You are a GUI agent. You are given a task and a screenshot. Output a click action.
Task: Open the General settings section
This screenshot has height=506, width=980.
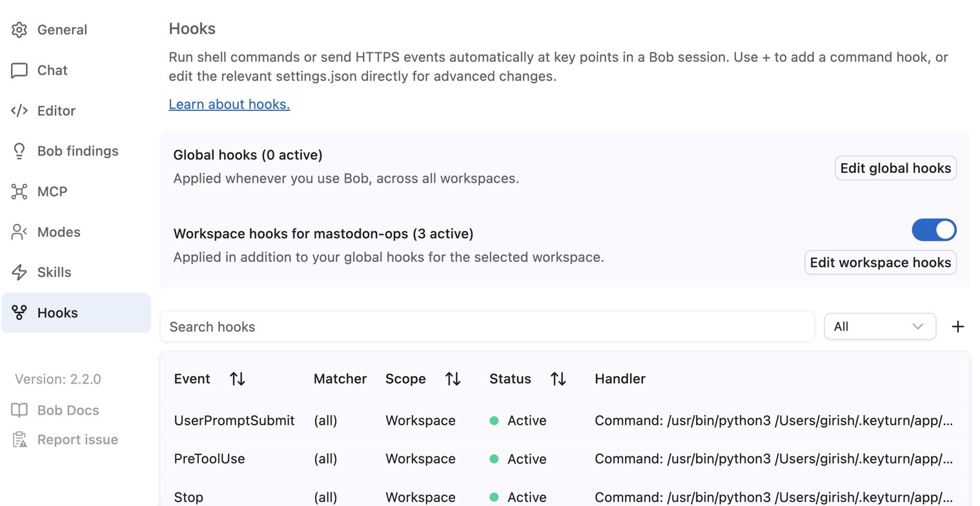(76, 30)
